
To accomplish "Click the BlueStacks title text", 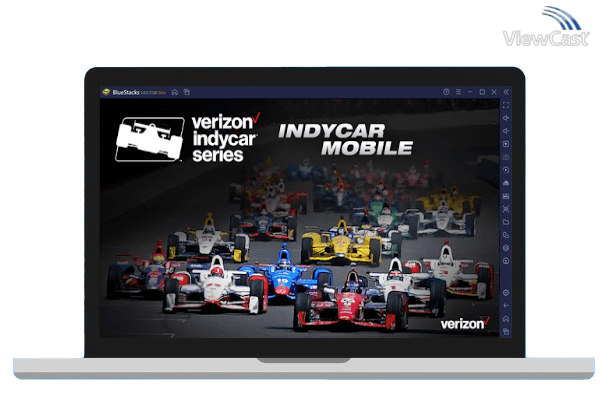I will (126, 92).
